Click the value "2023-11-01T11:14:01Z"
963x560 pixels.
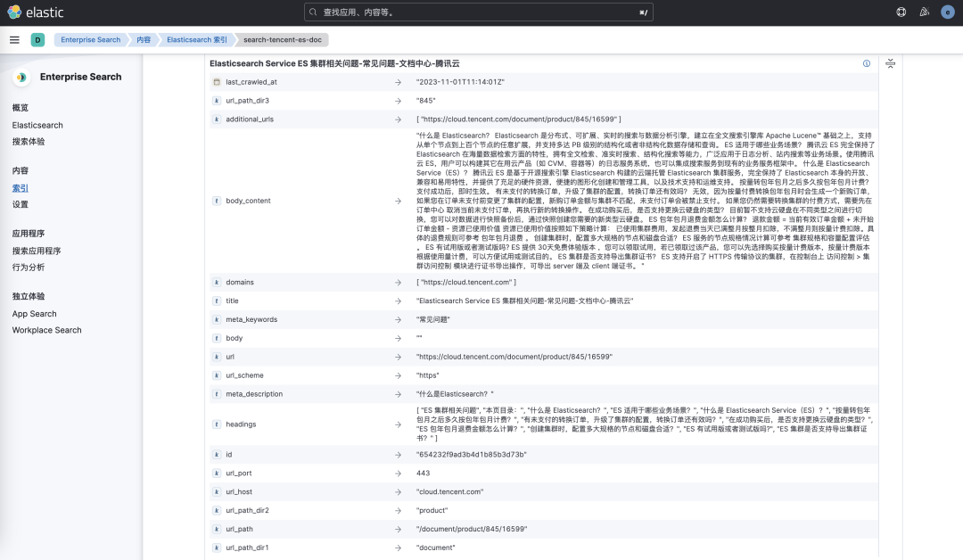click(x=460, y=82)
